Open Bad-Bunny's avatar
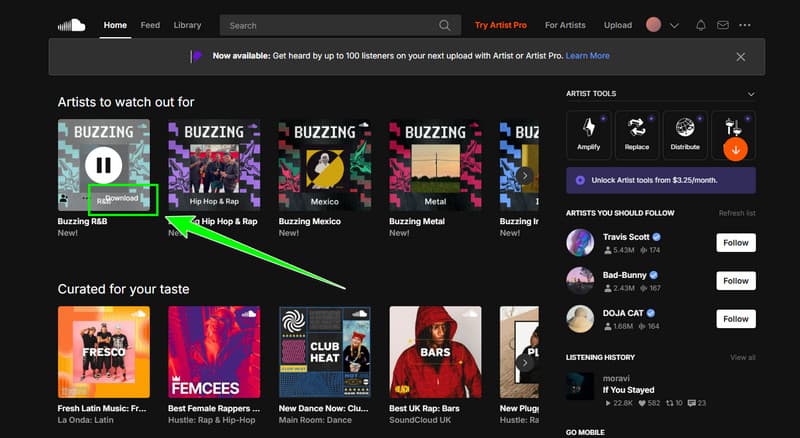This screenshot has height=438, width=800. coord(580,281)
